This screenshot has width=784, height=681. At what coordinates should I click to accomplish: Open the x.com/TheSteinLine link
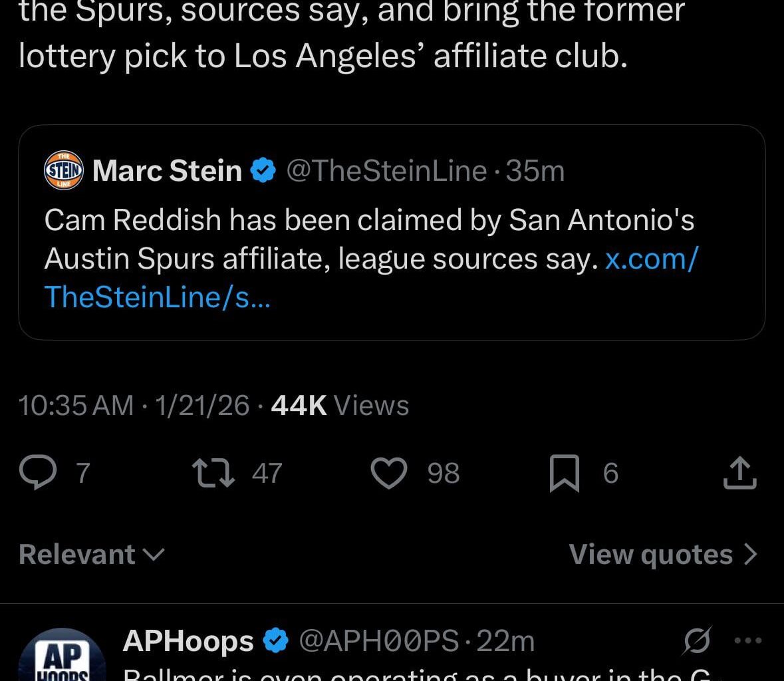650,259
